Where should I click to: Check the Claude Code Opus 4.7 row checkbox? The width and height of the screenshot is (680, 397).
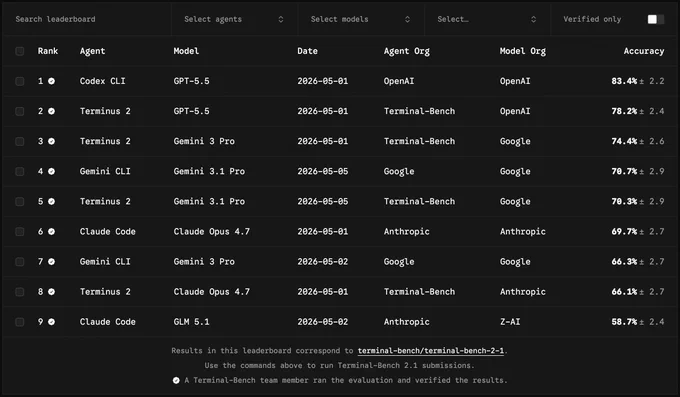click(x=20, y=231)
